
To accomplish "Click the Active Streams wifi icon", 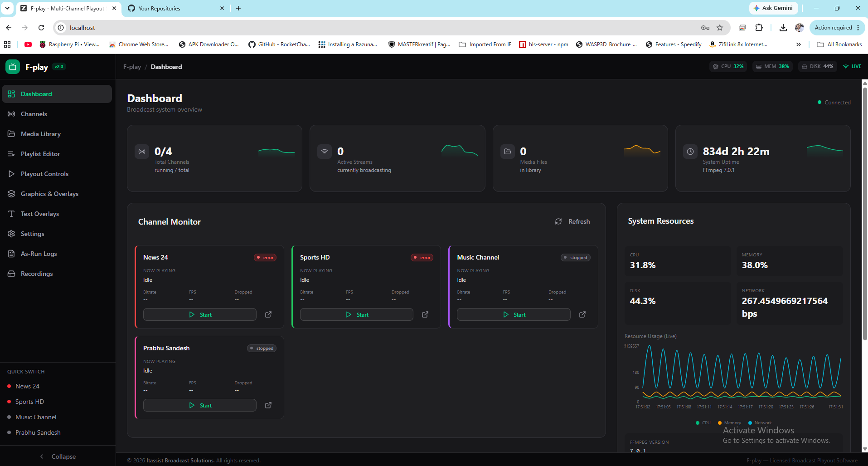I will point(325,152).
